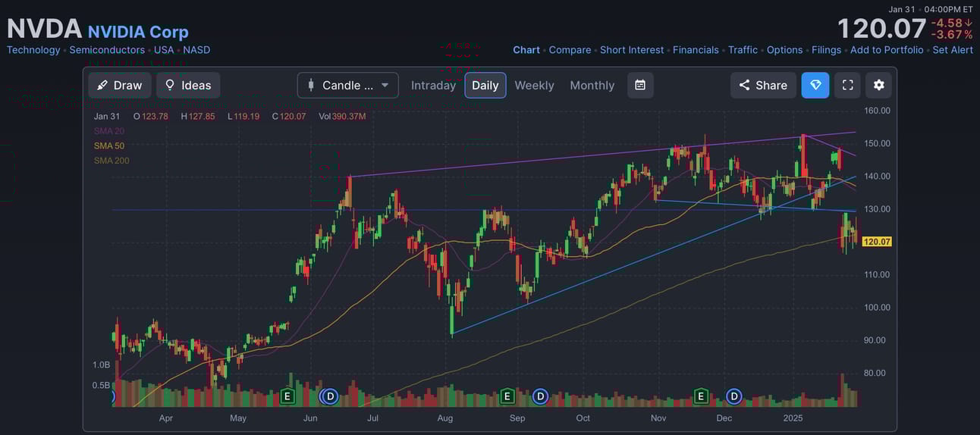Switch to Intraday timeframe

(433, 86)
